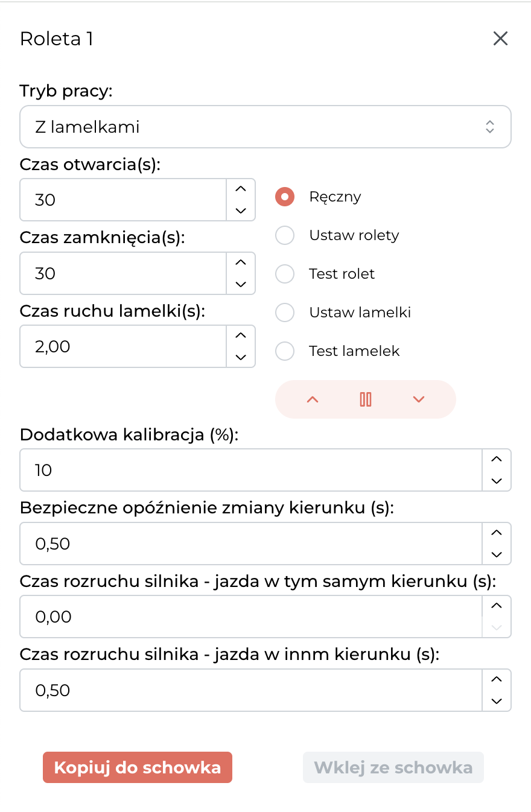
Task: Move the blind up with the up arrow control
Action: [313, 399]
